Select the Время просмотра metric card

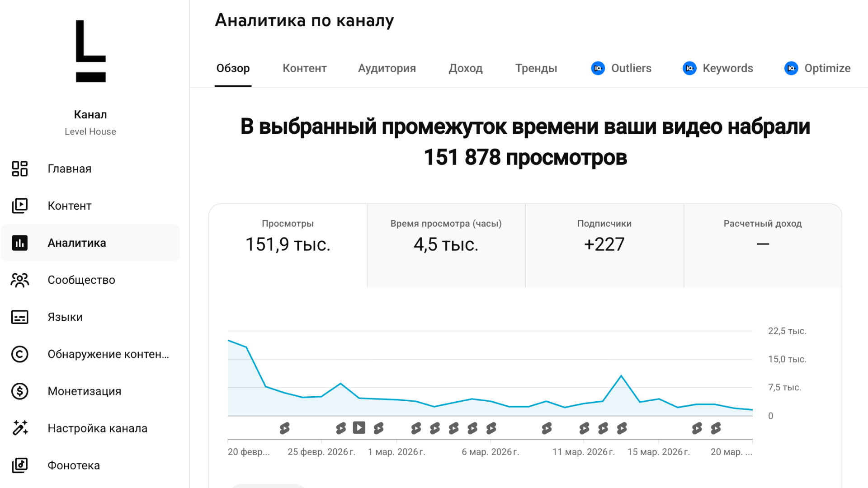446,244
